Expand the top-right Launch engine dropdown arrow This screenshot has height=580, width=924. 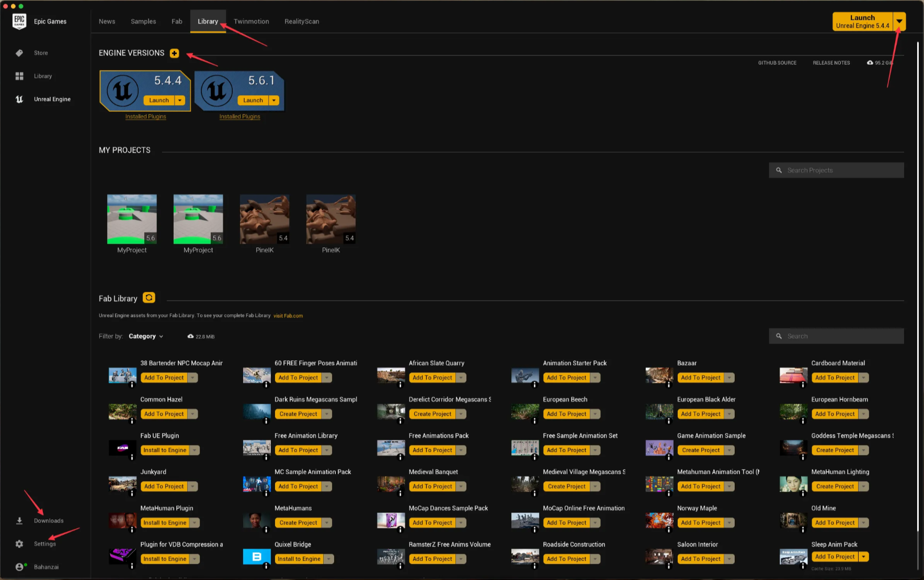click(899, 21)
